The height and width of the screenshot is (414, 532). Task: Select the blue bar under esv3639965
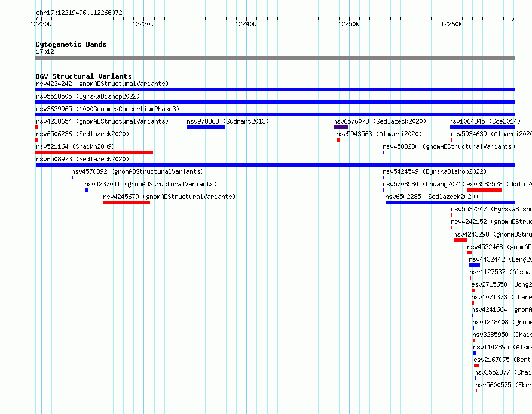[x=275, y=115]
